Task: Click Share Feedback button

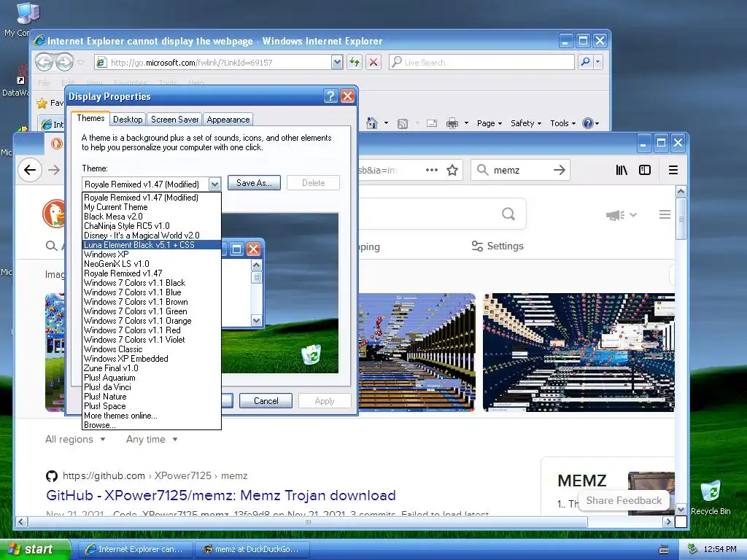Action: pos(624,500)
